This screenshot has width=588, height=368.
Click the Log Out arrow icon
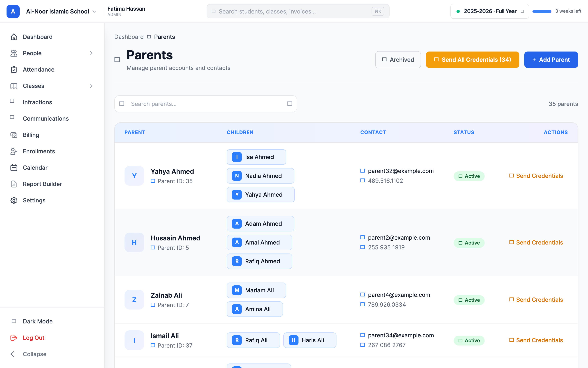point(14,338)
